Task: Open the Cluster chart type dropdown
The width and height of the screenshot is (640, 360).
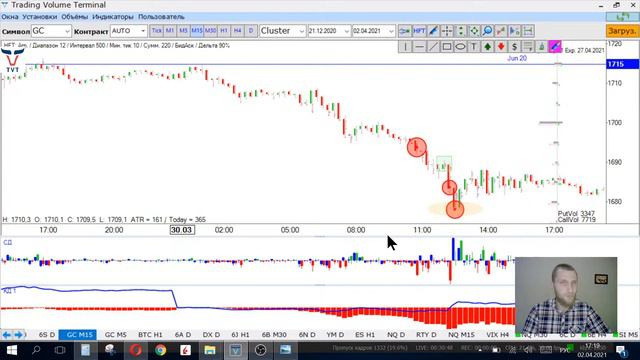Action: coord(282,31)
